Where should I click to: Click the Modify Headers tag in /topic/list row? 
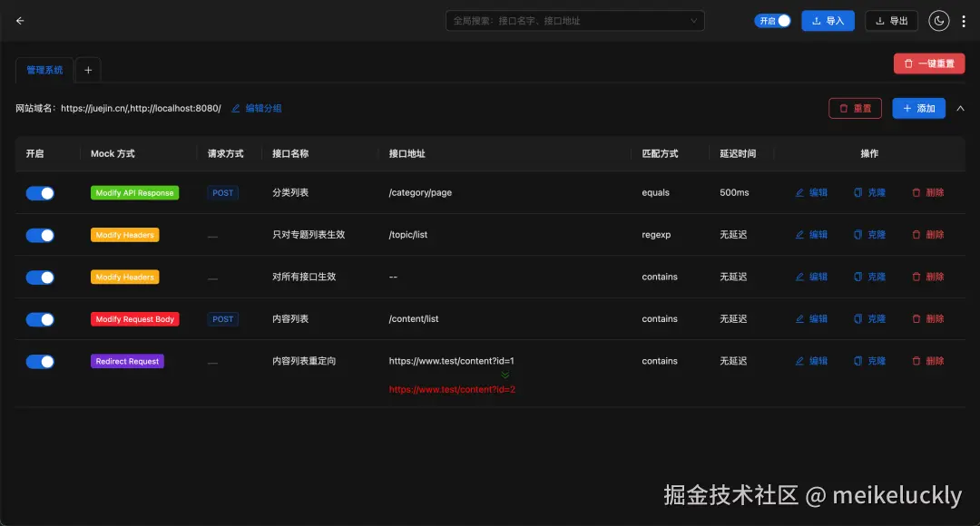[124, 235]
